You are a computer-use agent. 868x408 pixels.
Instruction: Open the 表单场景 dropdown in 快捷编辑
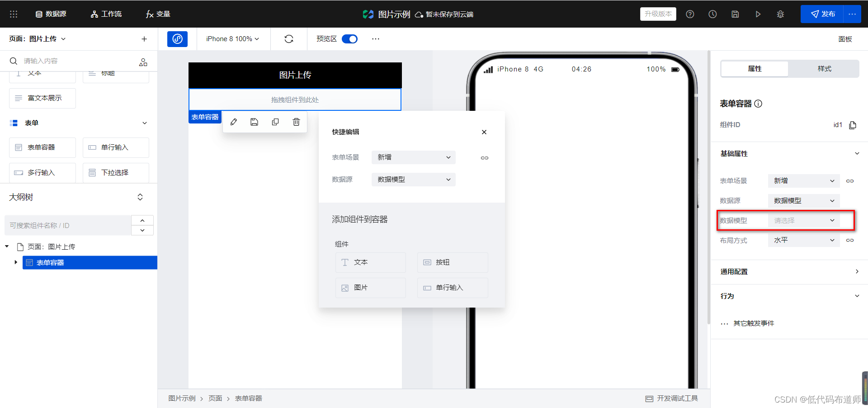(414, 157)
